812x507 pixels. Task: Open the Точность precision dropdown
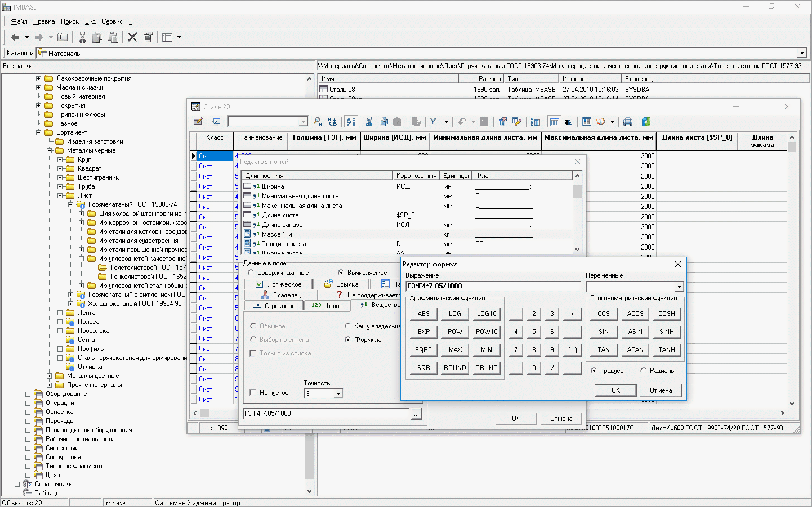(338, 394)
